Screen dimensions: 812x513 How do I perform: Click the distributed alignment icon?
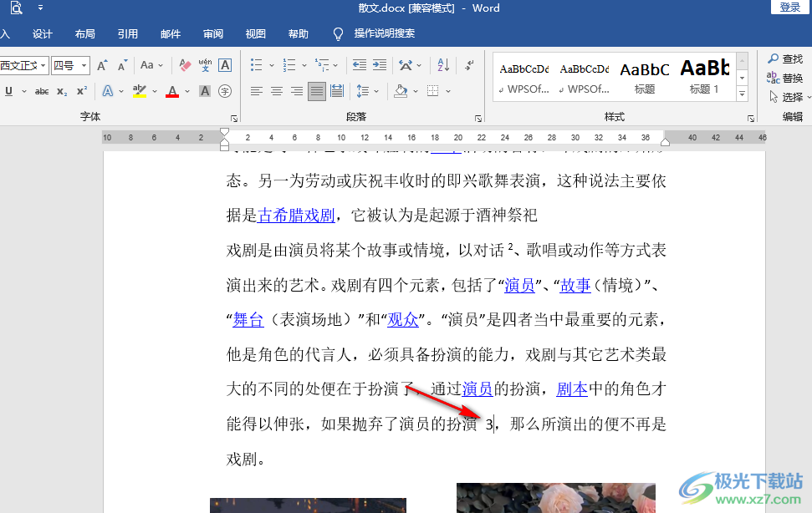[337, 91]
